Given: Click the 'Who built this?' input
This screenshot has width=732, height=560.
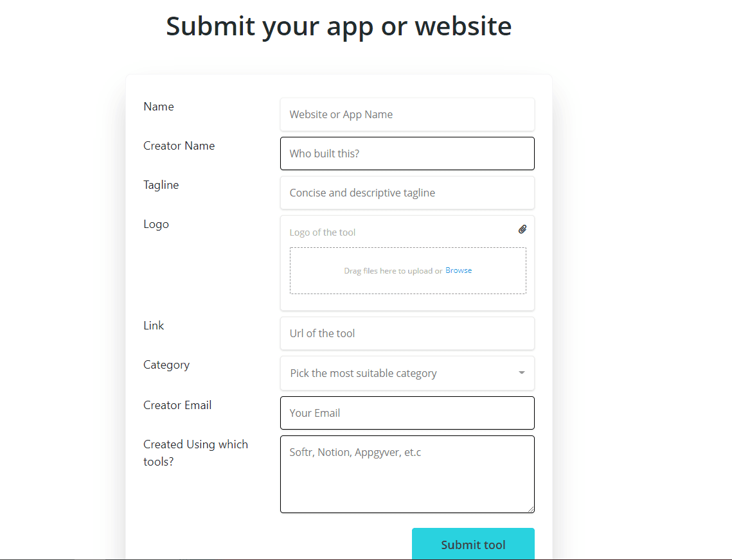Looking at the screenshot, I should [407, 153].
